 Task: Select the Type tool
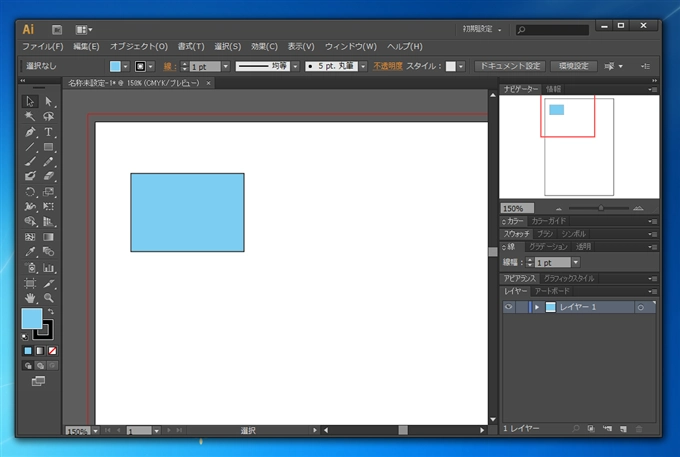pos(48,132)
